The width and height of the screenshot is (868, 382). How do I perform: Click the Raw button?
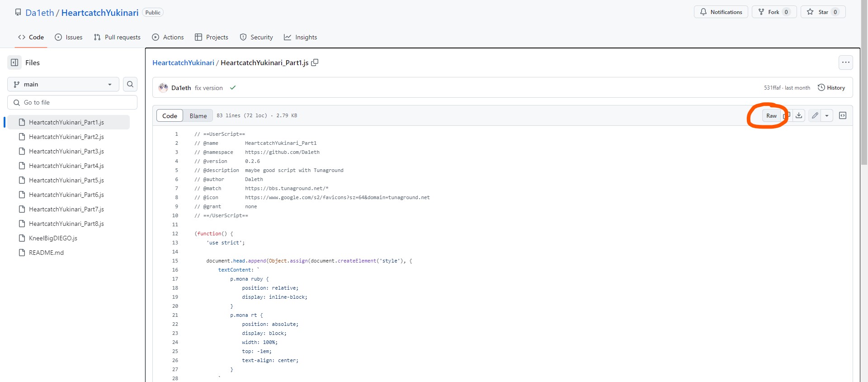(x=771, y=116)
